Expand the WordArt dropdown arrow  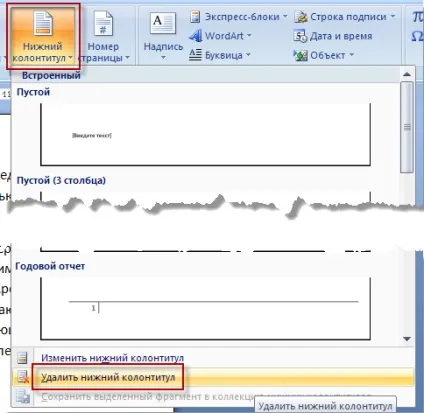click(249, 35)
